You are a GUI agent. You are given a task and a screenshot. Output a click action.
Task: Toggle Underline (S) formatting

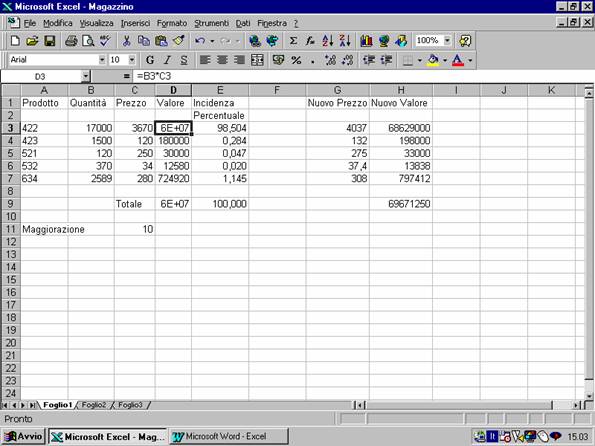tap(184, 60)
